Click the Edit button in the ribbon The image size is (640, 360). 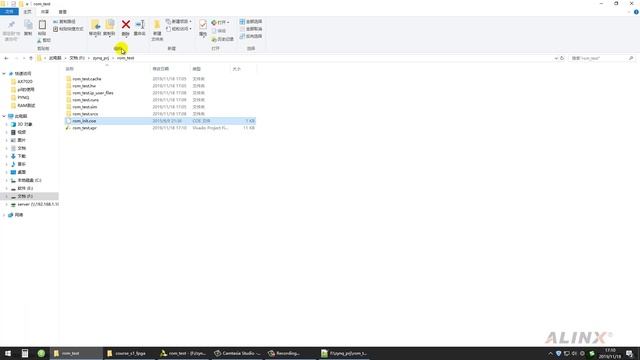point(219,31)
